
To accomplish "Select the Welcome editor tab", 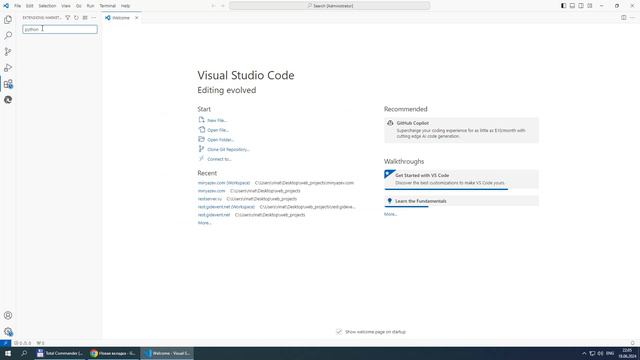I will (x=121, y=18).
